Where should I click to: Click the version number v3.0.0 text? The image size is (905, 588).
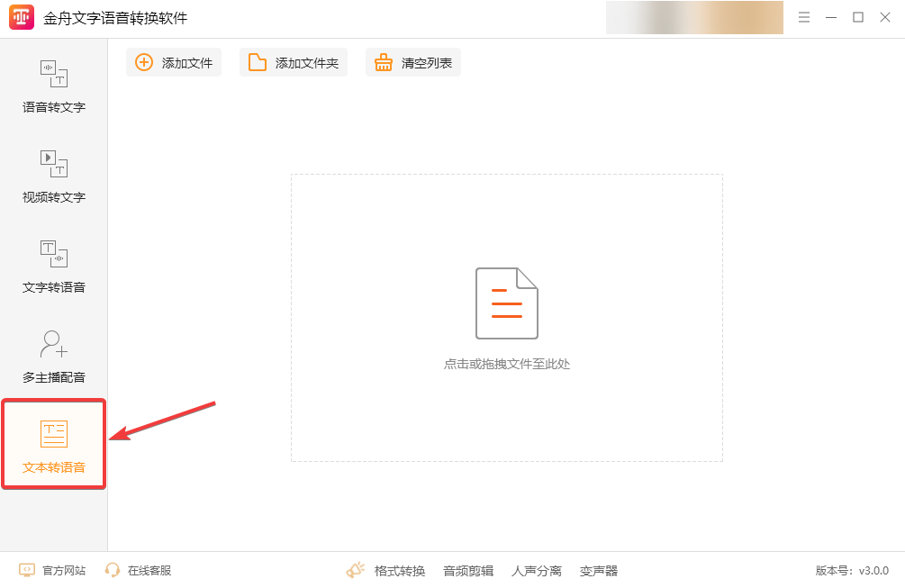pos(873,571)
